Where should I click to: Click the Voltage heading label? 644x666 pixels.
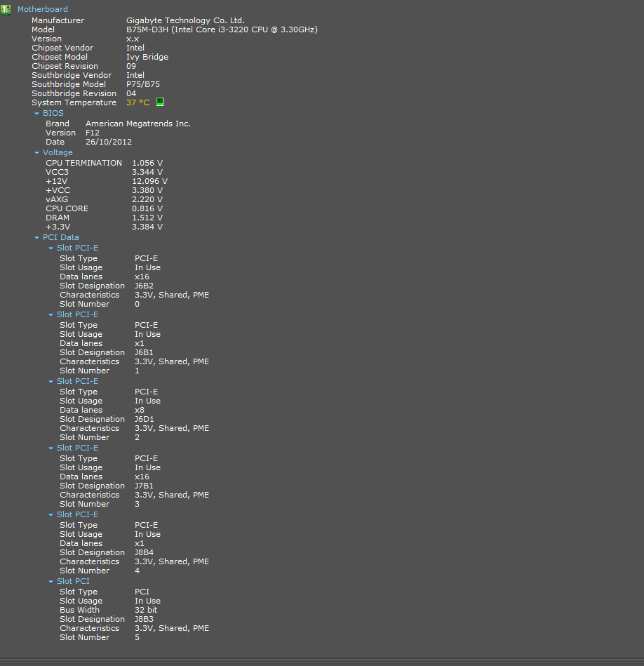tap(58, 152)
